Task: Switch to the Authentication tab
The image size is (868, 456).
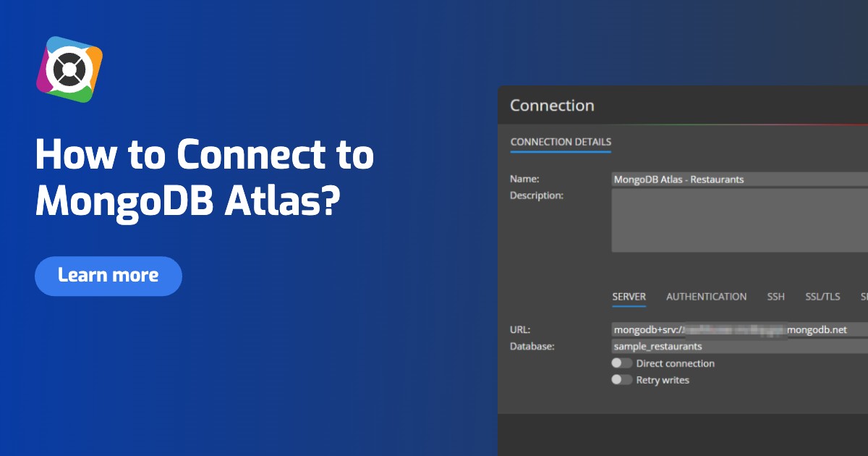Action: tap(707, 297)
